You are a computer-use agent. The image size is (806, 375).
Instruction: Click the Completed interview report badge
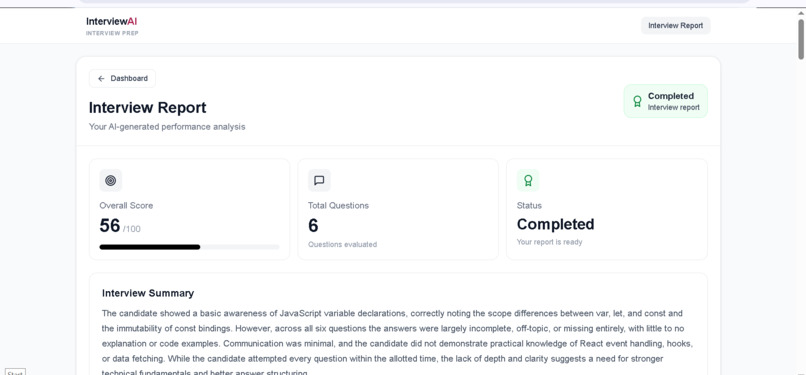pos(666,101)
